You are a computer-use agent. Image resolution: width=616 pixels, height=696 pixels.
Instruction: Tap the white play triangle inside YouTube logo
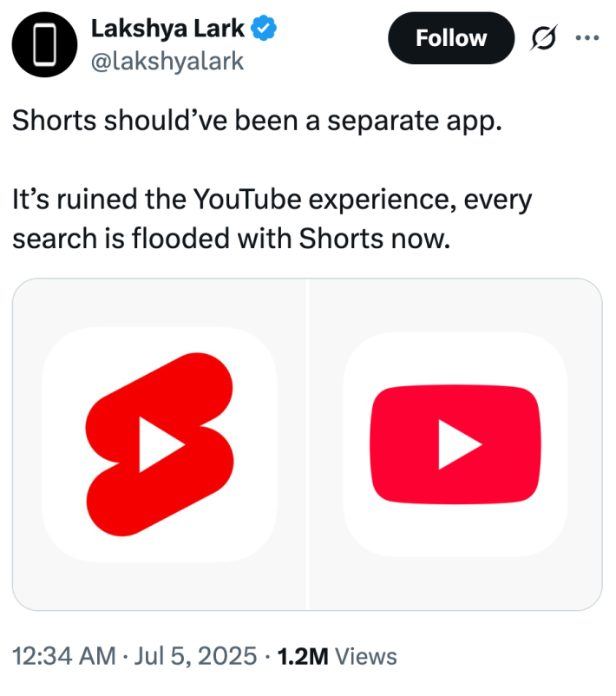459,443
